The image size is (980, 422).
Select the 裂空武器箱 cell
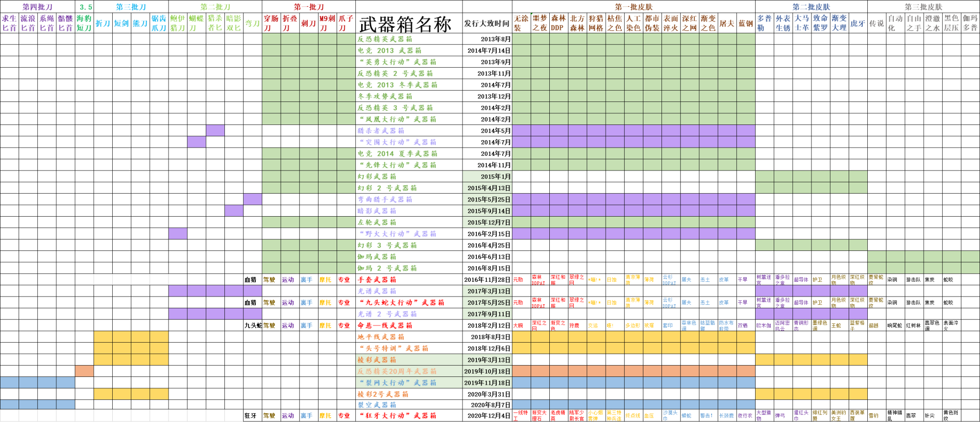(x=409, y=405)
